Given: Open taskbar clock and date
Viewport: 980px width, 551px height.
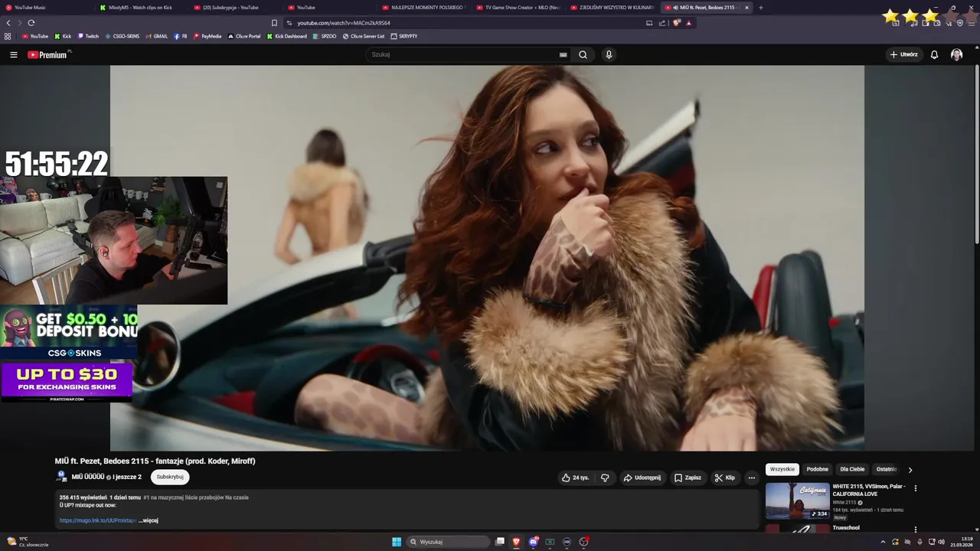Looking at the screenshot, I should (x=962, y=542).
